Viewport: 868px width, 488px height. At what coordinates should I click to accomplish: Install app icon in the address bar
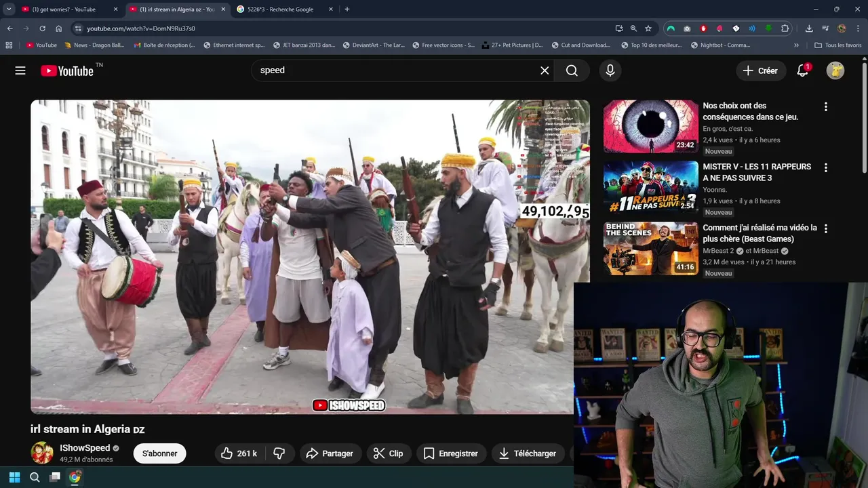(619, 28)
